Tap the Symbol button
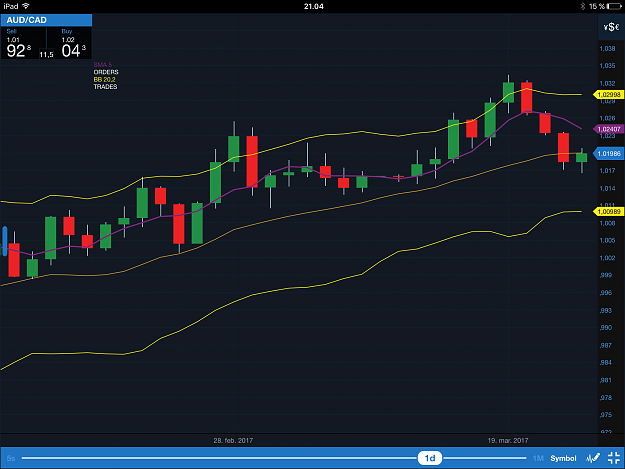This screenshot has height=469, width=625. (x=563, y=458)
